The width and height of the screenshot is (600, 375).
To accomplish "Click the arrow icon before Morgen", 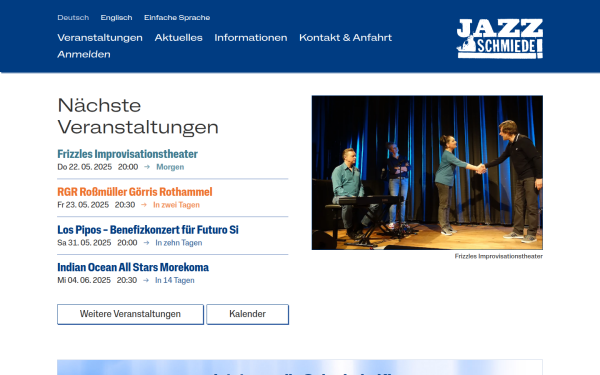I will 147,167.
